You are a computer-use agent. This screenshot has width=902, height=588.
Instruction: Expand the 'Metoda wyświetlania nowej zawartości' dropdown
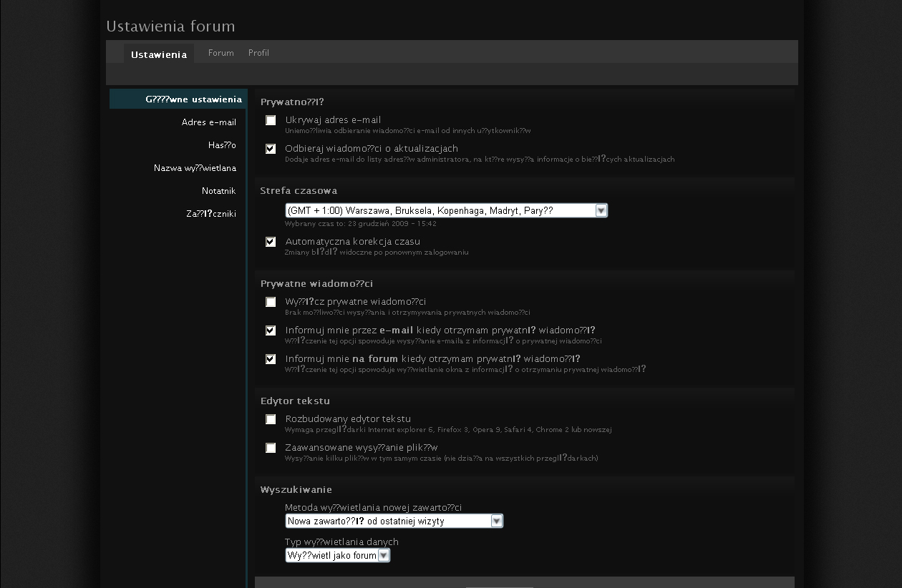coord(394,521)
